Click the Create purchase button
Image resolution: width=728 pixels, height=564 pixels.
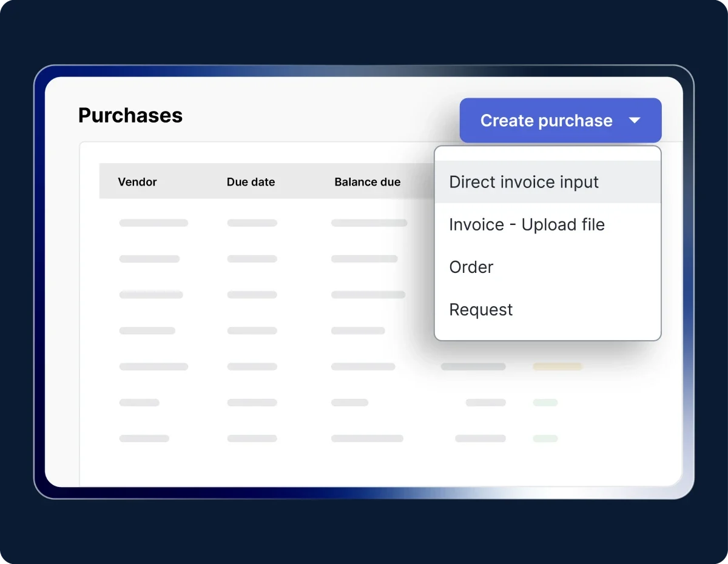pyautogui.click(x=546, y=121)
